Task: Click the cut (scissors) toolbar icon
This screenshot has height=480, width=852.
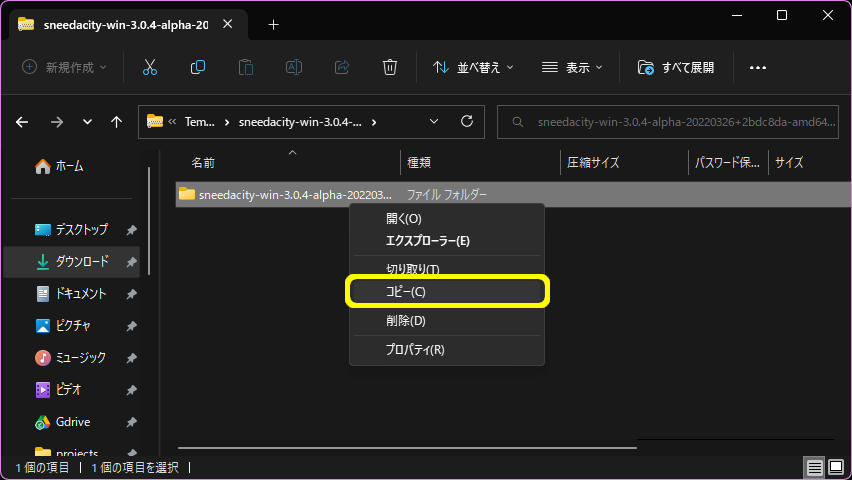Action: tap(150, 67)
